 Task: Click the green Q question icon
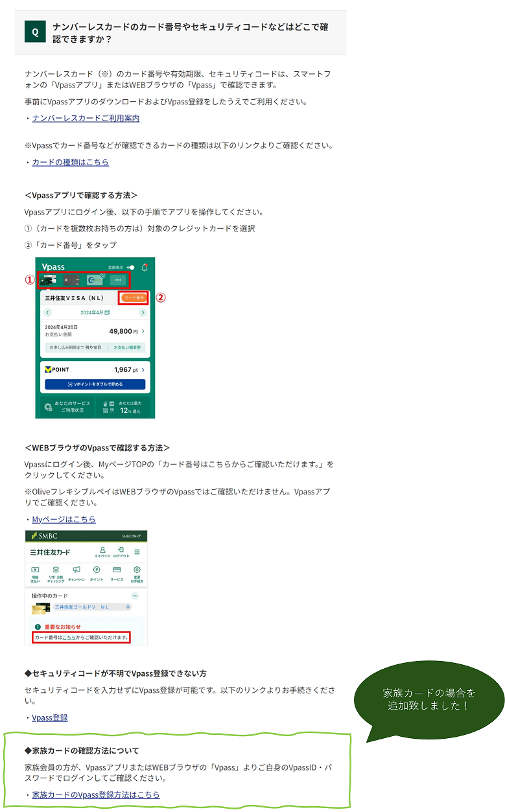[x=35, y=31]
